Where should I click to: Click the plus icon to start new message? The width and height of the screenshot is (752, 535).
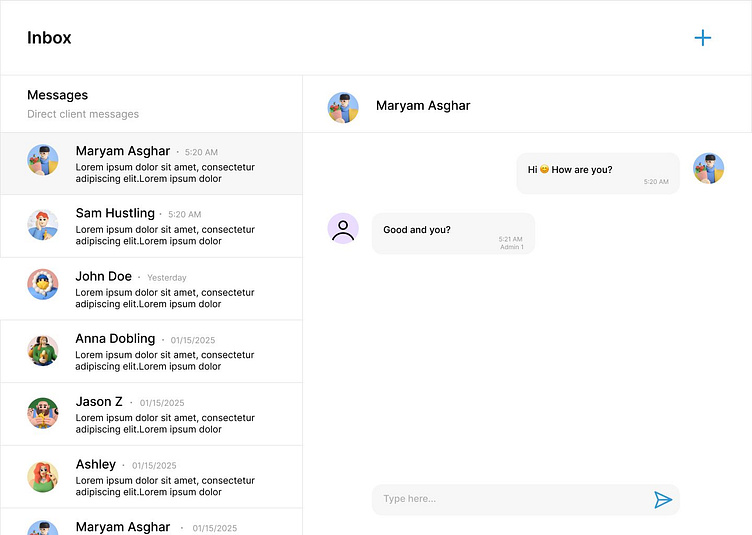pyautogui.click(x=703, y=38)
